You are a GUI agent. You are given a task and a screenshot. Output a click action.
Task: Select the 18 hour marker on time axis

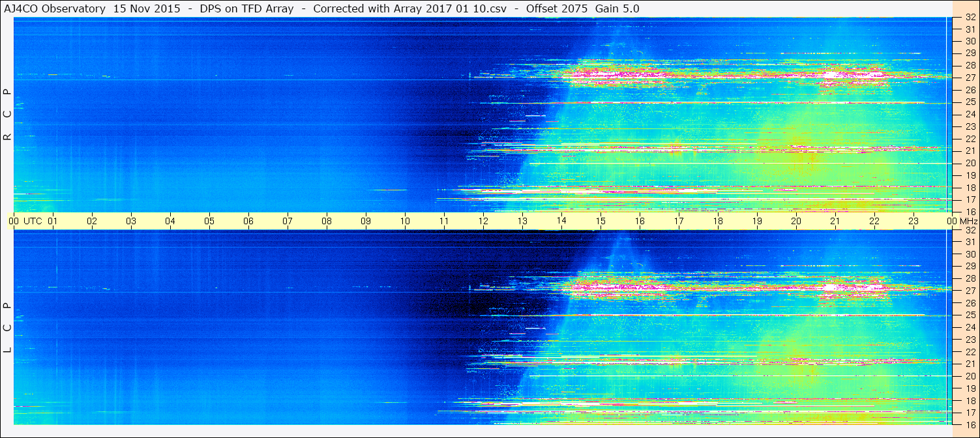point(718,221)
